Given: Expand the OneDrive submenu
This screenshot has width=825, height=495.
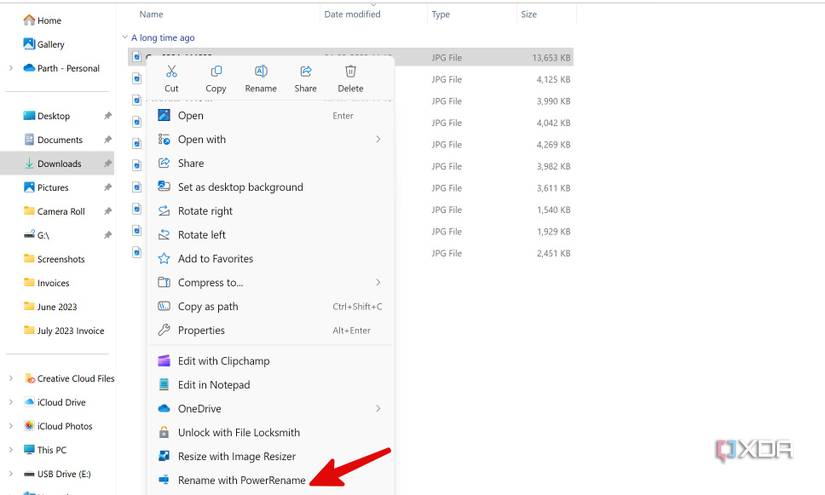Looking at the screenshot, I should (x=378, y=408).
